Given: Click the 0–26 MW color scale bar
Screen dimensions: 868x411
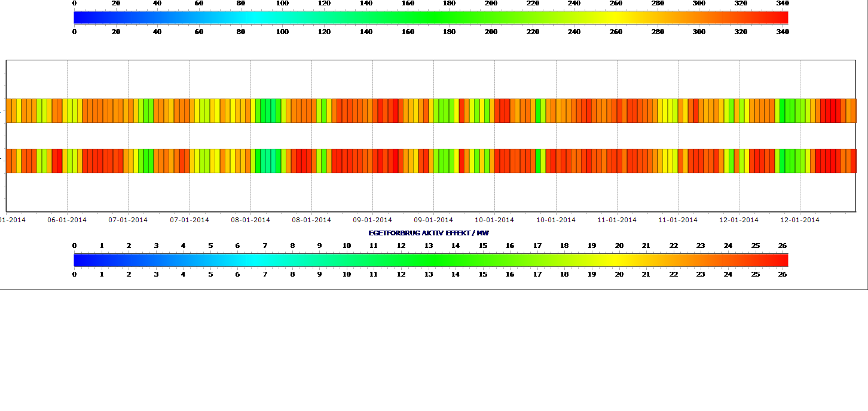Looking at the screenshot, I should [x=431, y=260].
